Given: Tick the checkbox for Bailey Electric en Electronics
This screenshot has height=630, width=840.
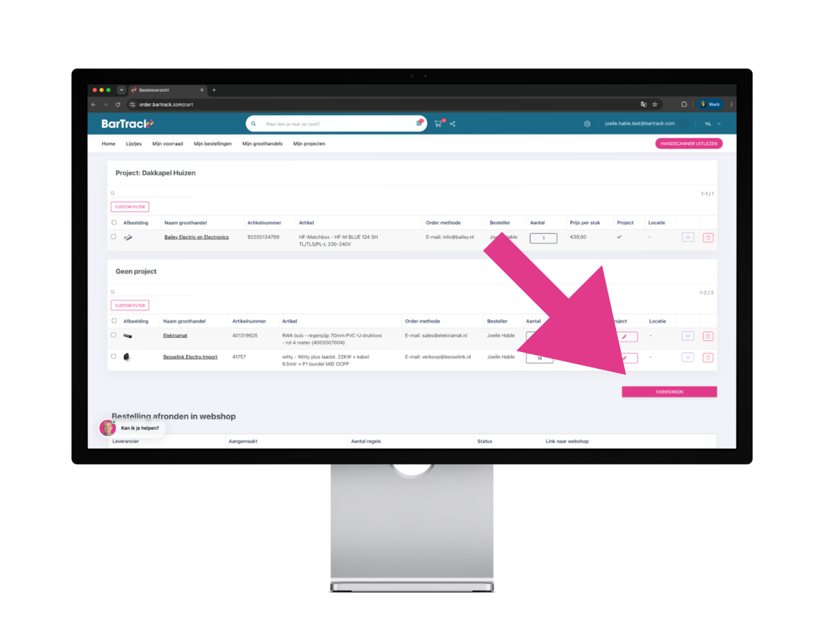Looking at the screenshot, I should point(113,237).
